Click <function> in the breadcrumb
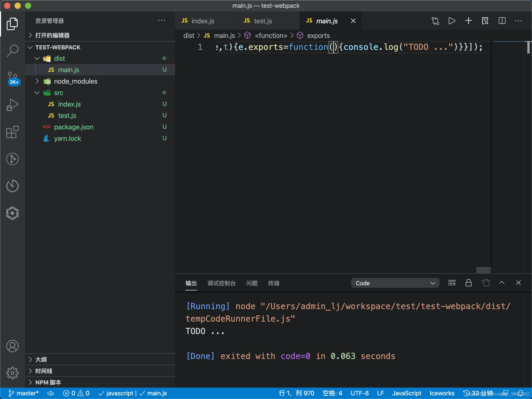The image size is (532, 399). [x=271, y=36]
